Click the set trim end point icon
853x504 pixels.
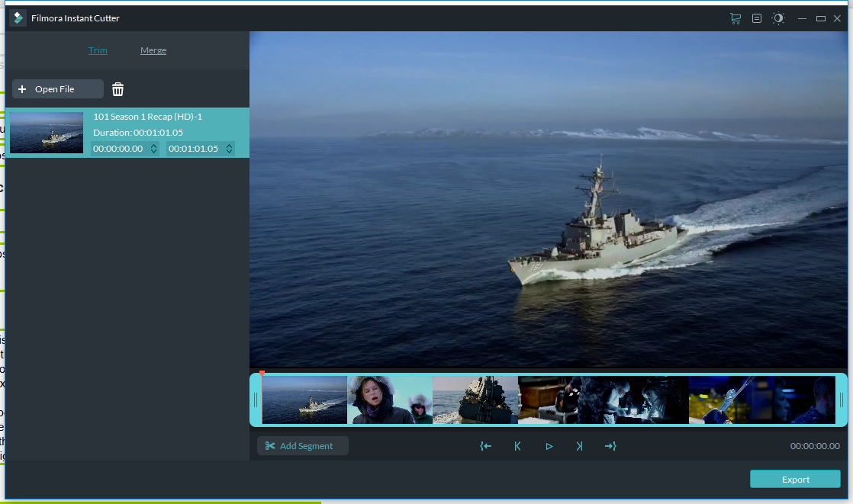(610, 445)
